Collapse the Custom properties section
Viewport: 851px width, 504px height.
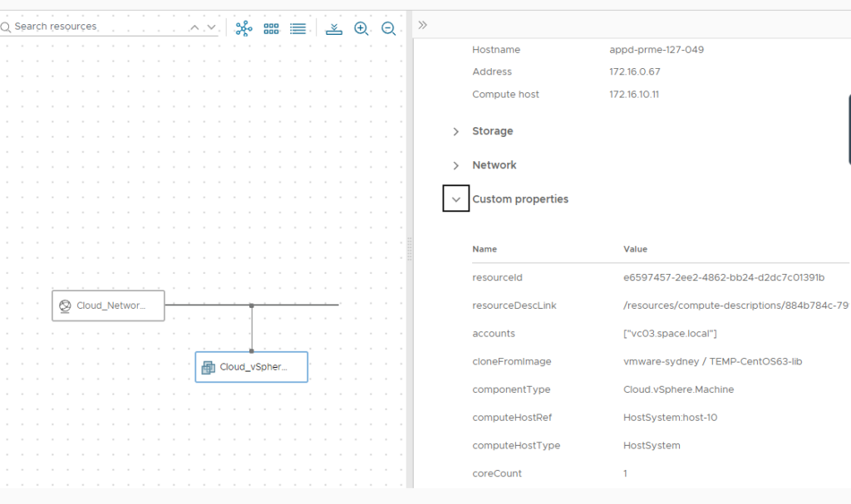(x=456, y=198)
